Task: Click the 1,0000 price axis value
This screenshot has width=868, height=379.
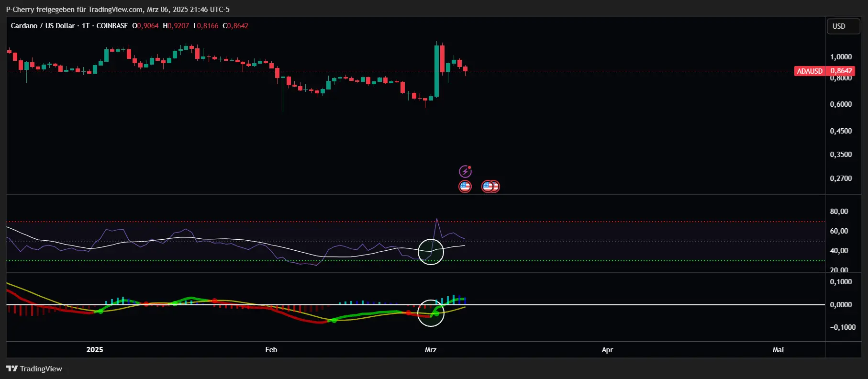Action: pos(841,57)
